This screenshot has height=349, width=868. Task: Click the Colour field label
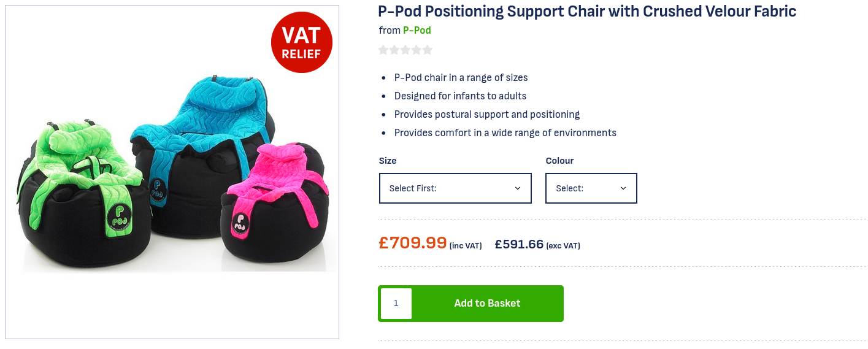coord(559,161)
